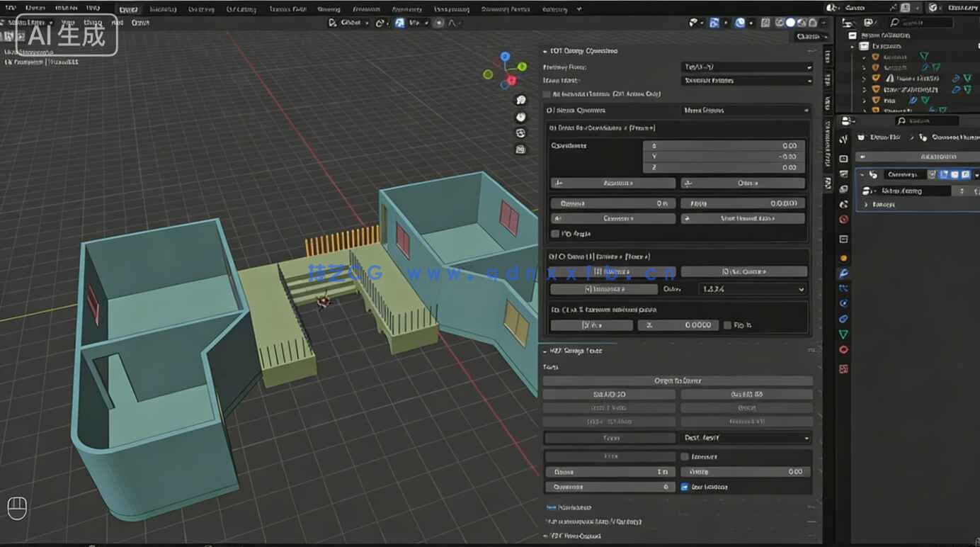Viewport: 980px width, 547px height.
Task: Enable the checkbox below the transform fields
Action: [555, 234]
